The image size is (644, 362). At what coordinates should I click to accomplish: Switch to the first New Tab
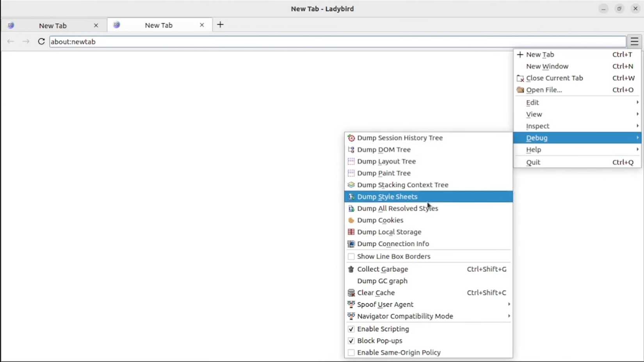[54, 25]
